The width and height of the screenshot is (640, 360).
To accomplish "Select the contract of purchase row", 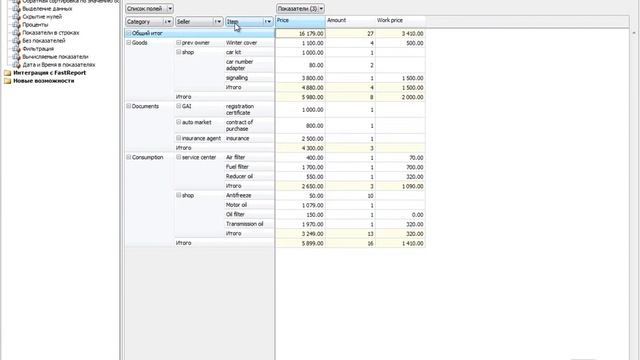I will coord(249,125).
